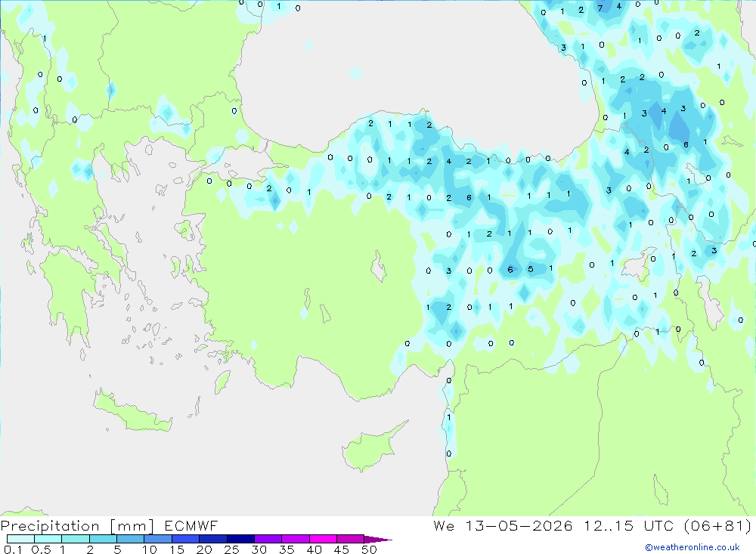
Task: Click the 'Precipitation [mm]' title text
Action: click(x=77, y=526)
